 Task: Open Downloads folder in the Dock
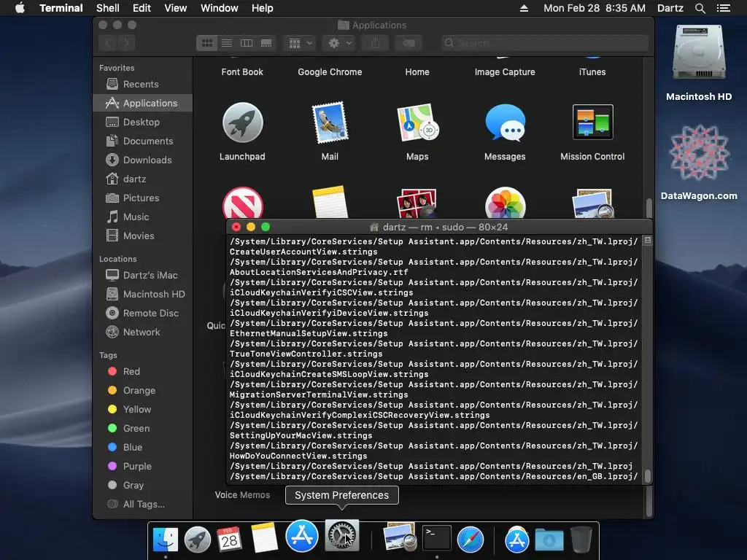click(549, 540)
